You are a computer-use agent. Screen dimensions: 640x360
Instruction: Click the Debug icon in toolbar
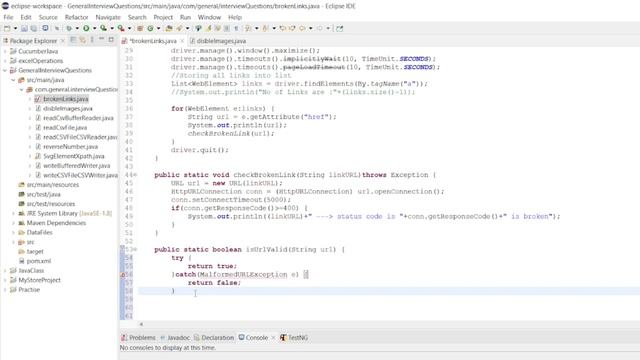coord(69,28)
